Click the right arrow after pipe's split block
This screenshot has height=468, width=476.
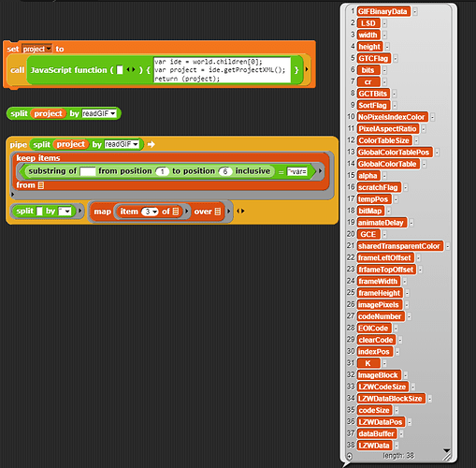tap(151, 144)
